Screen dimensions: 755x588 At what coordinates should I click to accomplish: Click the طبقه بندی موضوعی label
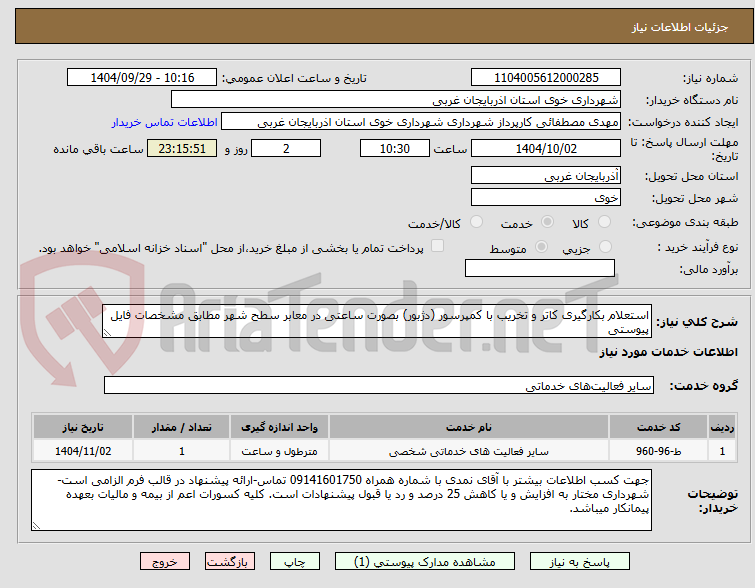pos(685,222)
